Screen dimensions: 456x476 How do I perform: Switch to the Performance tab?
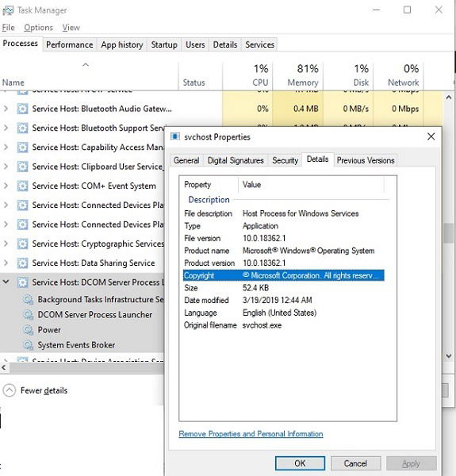point(70,44)
